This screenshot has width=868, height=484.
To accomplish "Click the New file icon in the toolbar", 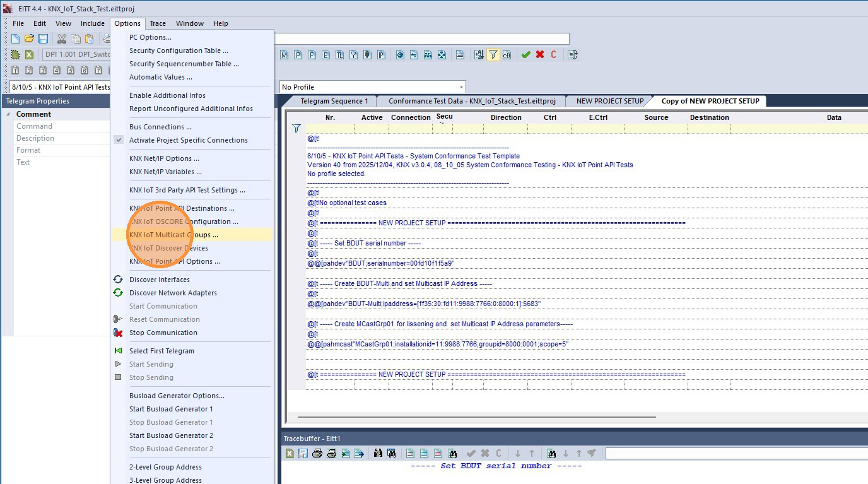I will 15,39.
